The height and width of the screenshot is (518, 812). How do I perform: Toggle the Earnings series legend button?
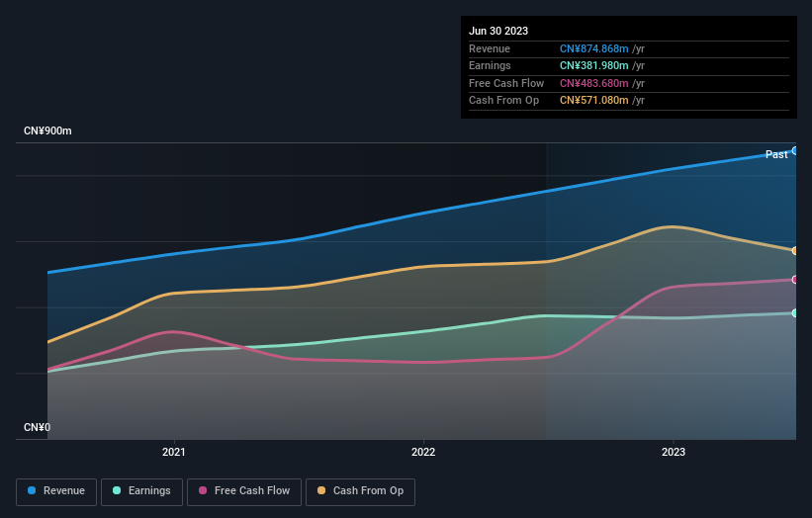141,491
